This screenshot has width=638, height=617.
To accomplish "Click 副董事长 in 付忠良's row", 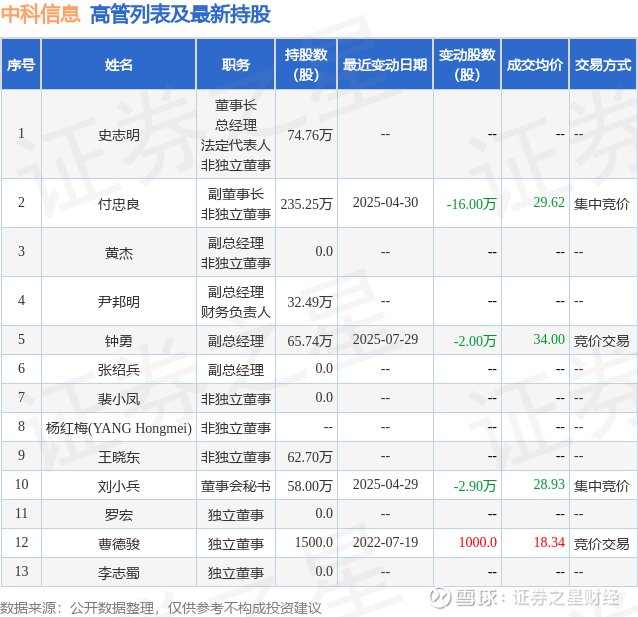I will pyautogui.click(x=236, y=194).
